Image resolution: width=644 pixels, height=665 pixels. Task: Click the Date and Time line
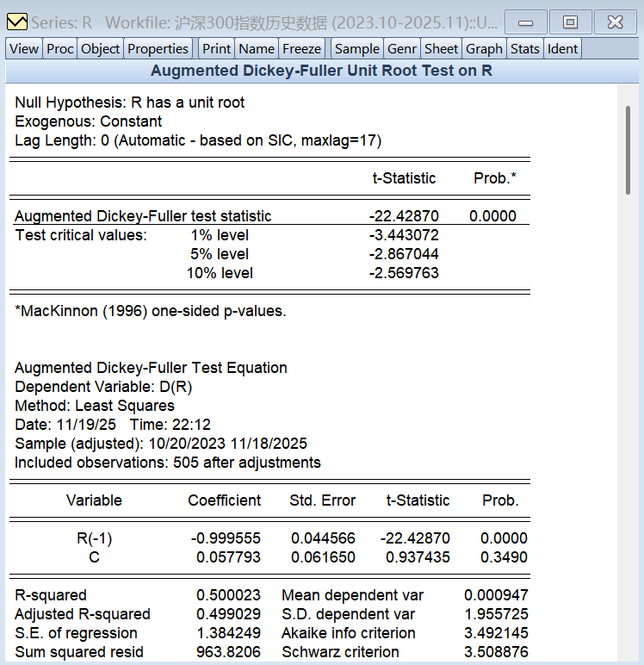[x=112, y=425]
